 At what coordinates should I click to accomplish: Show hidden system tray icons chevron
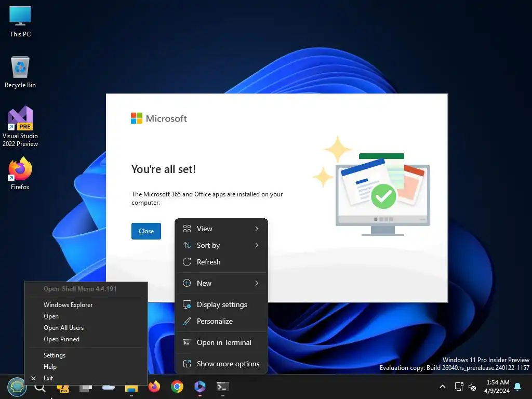click(x=443, y=387)
